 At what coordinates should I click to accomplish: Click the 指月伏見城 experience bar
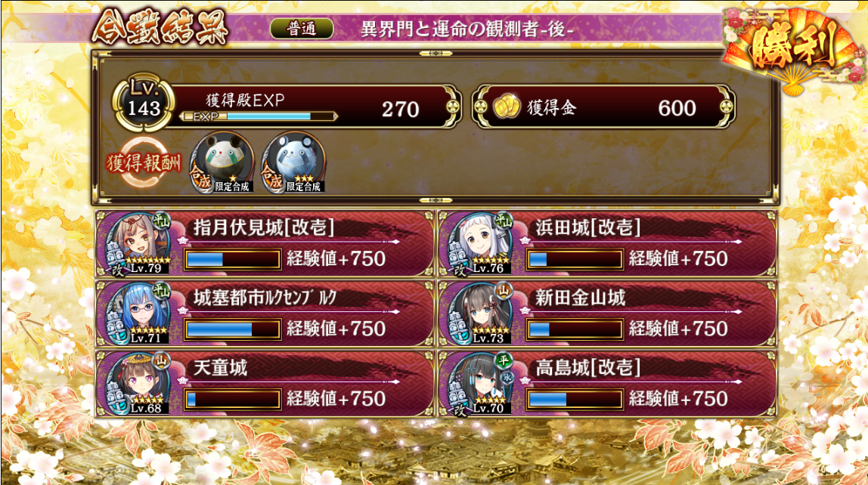pyautogui.click(x=233, y=259)
